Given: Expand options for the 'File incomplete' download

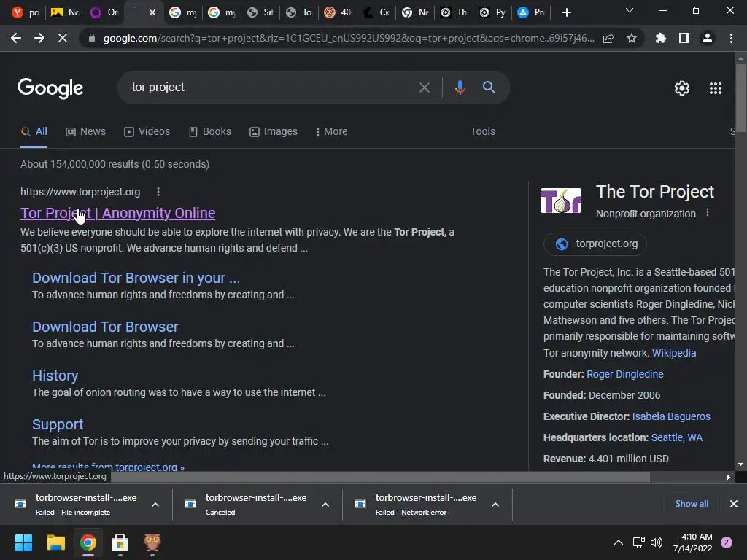Looking at the screenshot, I should pos(155,505).
